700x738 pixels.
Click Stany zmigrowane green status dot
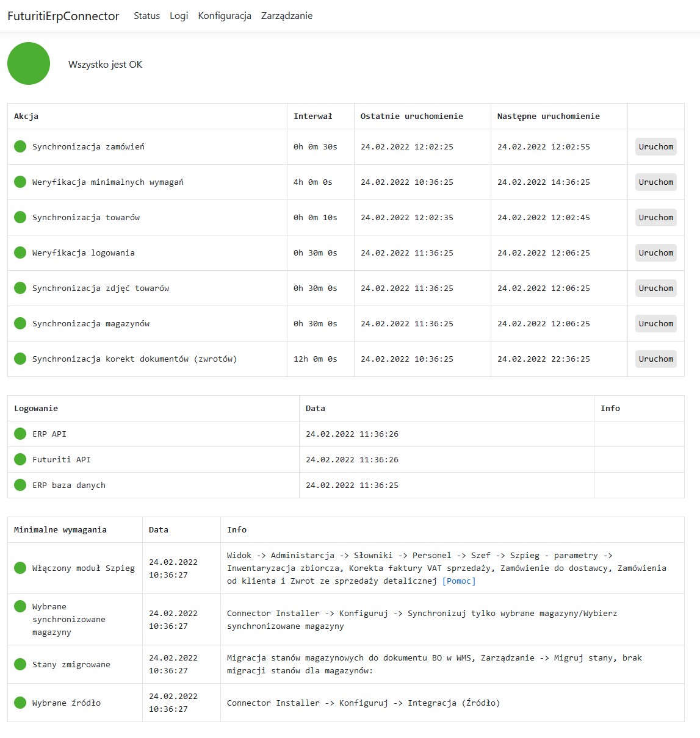coord(20,664)
